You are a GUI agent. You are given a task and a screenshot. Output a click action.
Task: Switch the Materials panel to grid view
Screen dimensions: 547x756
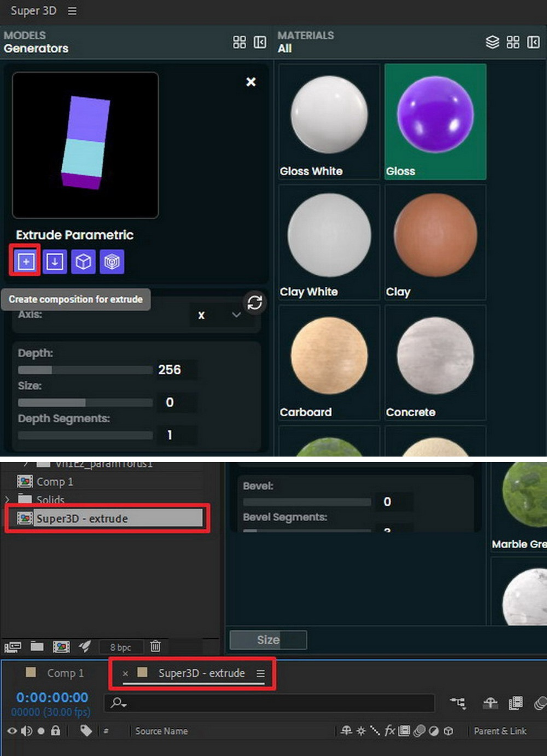click(513, 42)
